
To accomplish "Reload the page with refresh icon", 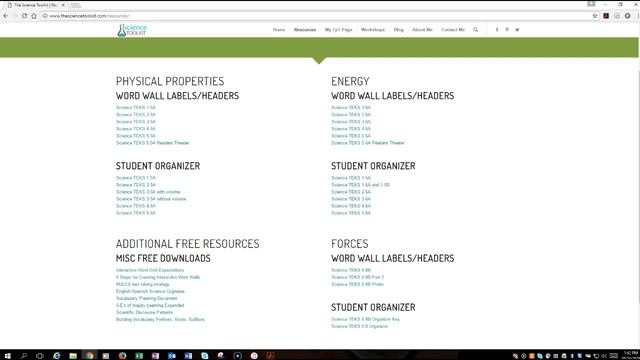I will click(24, 16).
